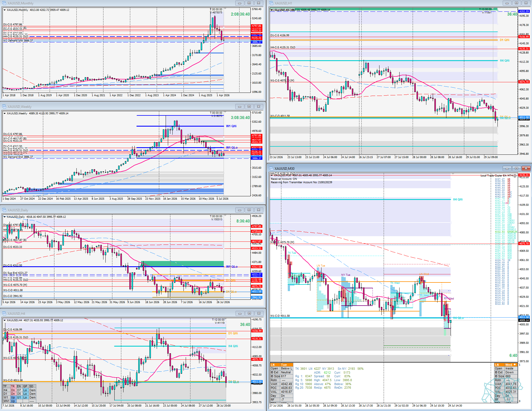The image size is (532, 411).
Task: Click the 2:08:36:40 countdown on Monthly chart
Action: pyautogui.click(x=240, y=14)
